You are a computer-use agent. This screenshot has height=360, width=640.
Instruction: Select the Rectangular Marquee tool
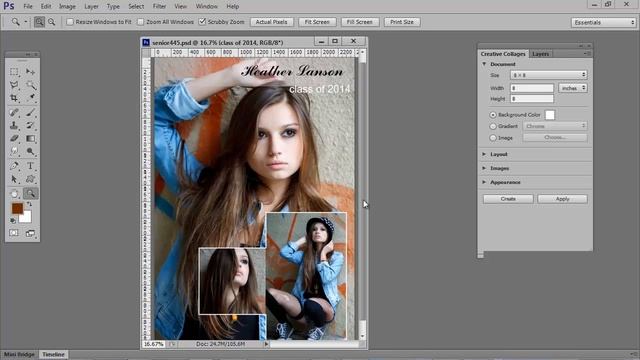pos(14,72)
